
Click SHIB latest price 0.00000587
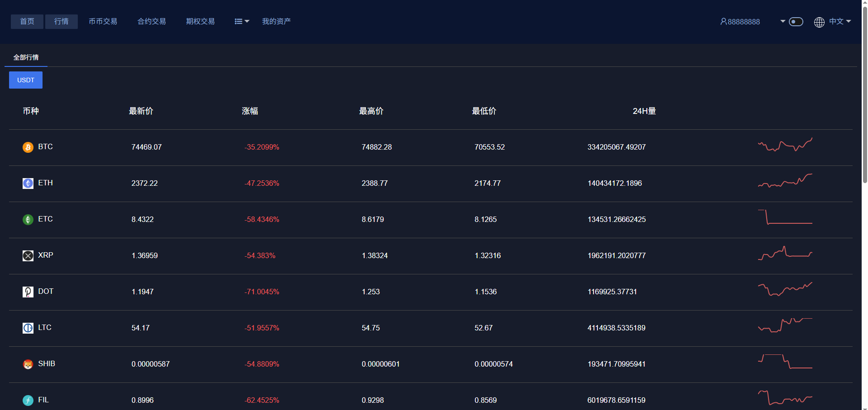tap(151, 364)
